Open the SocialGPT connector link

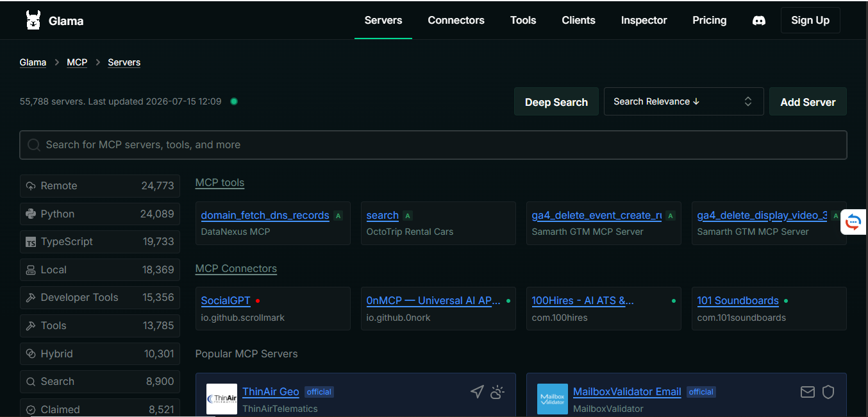(226, 300)
